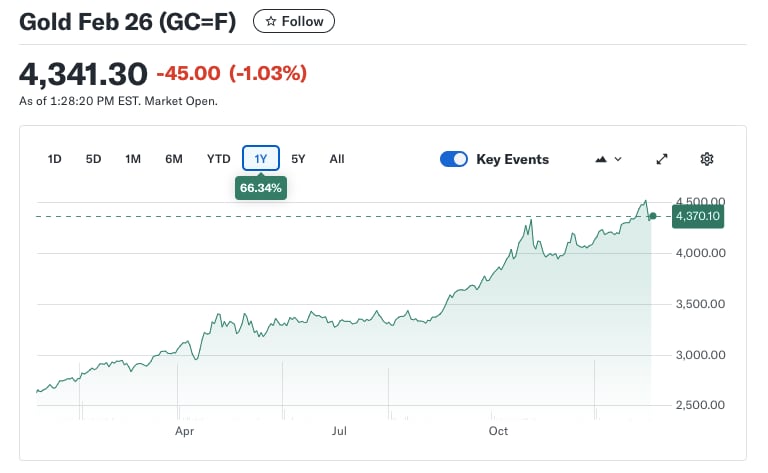Click the green current price dot on chart

click(x=653, y=216)
